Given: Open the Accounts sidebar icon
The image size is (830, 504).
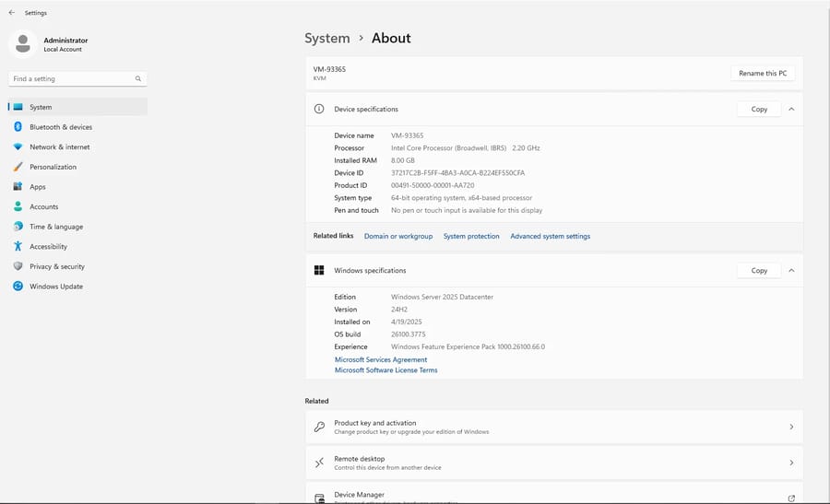Looking at the screenshot, I should [18, 206].
